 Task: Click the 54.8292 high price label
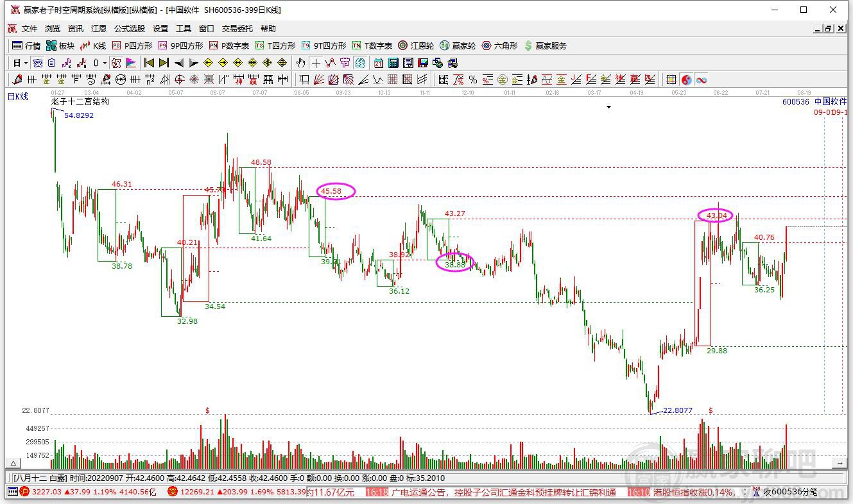point(79,115)
